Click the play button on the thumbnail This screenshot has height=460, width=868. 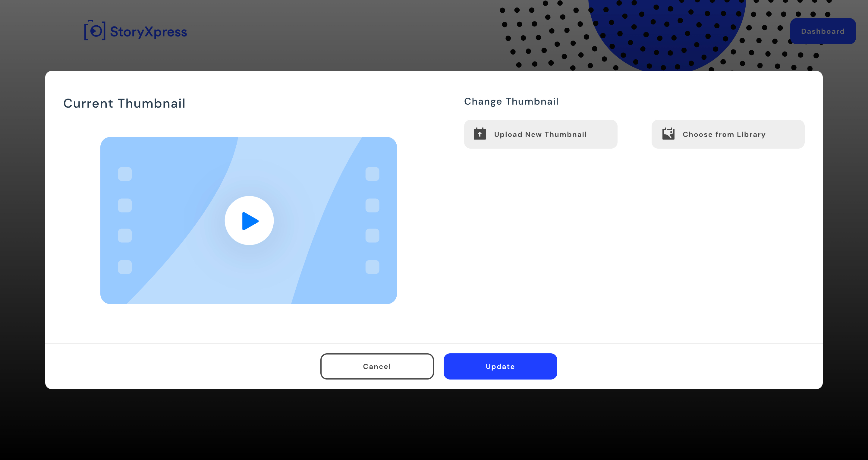click(x=249, y=220)
